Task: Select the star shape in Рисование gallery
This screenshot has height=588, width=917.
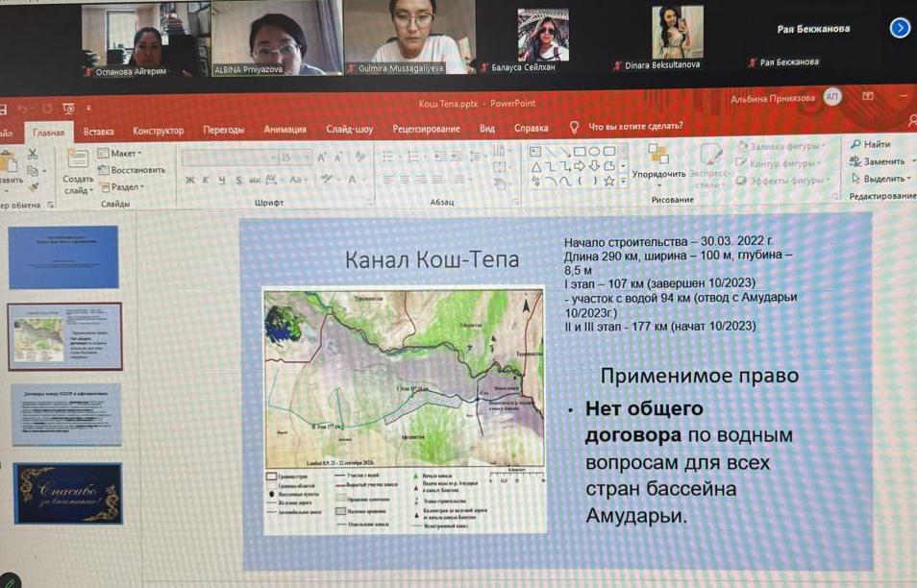Action: [609, 181]
